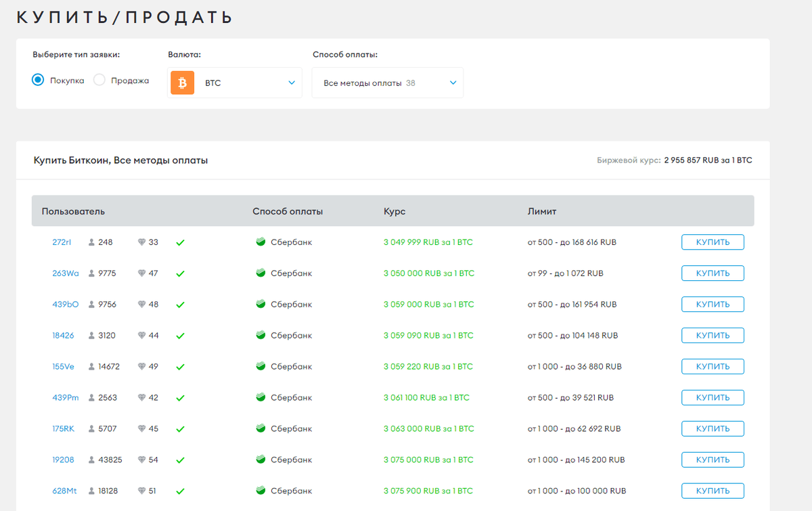Click person deals icon for user 439bO
This screenshot has height=511, width=812.
91,305
